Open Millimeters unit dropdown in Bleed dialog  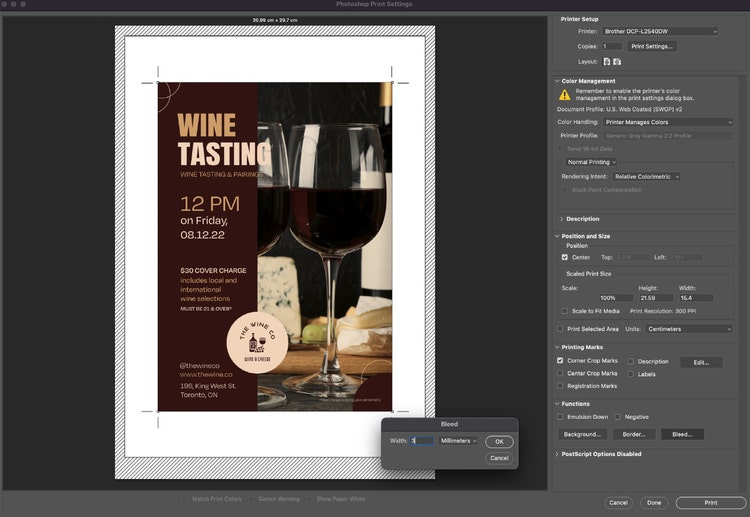[459, 441]
